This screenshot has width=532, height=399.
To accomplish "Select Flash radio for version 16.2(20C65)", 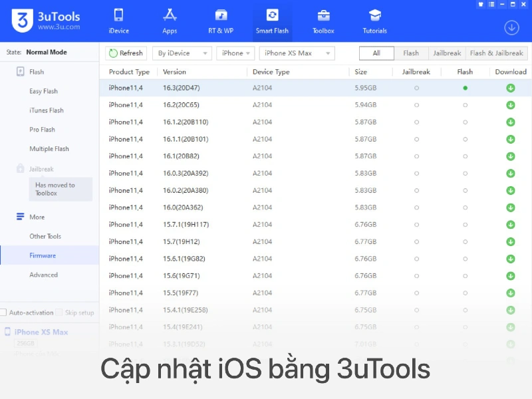I will (465, 105).
